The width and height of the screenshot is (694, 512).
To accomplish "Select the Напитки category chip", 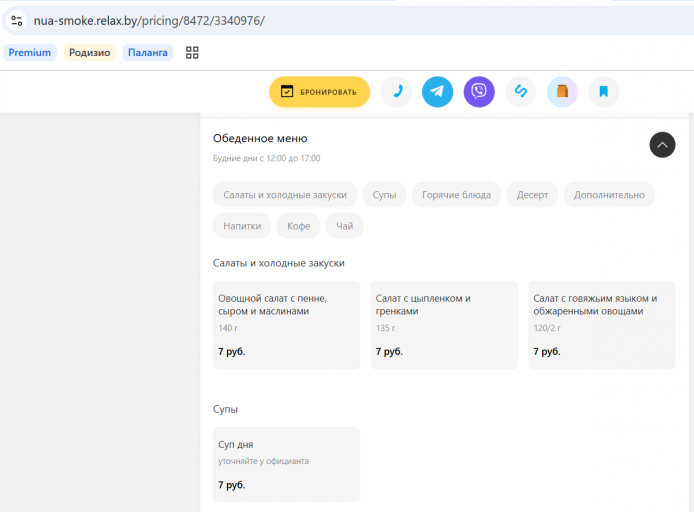I will point(242,226).
